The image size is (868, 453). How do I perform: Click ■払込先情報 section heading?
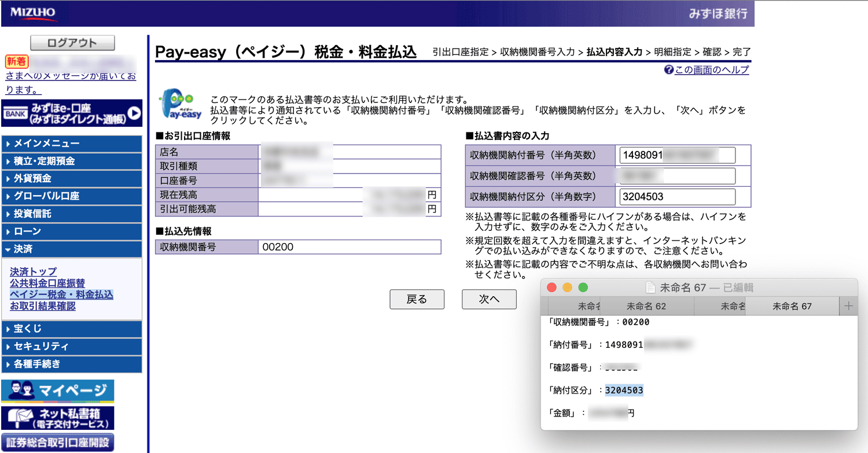[183, 231]
